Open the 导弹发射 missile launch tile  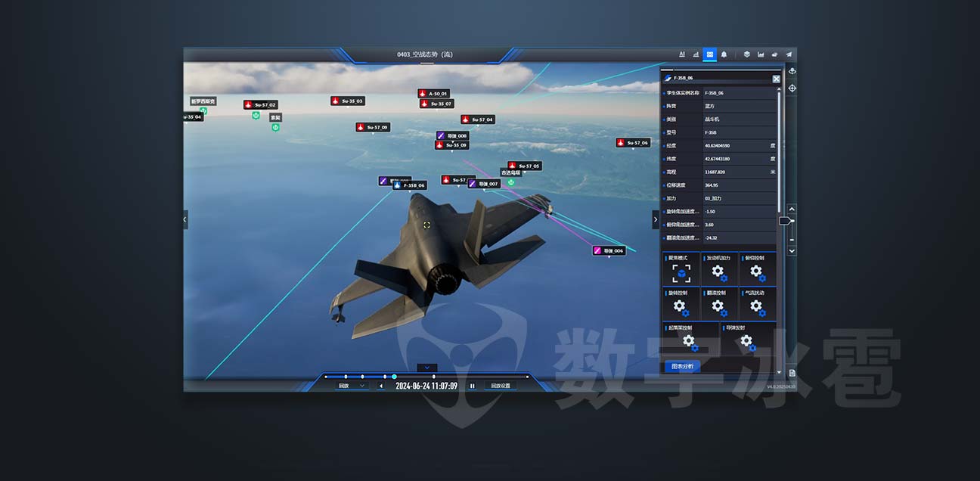(x=747, y=340)
